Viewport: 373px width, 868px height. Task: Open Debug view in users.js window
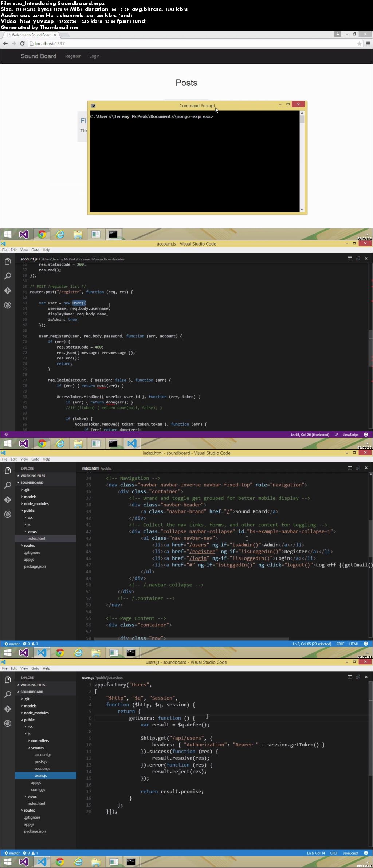pyautogui.click(x=7, y=724)
